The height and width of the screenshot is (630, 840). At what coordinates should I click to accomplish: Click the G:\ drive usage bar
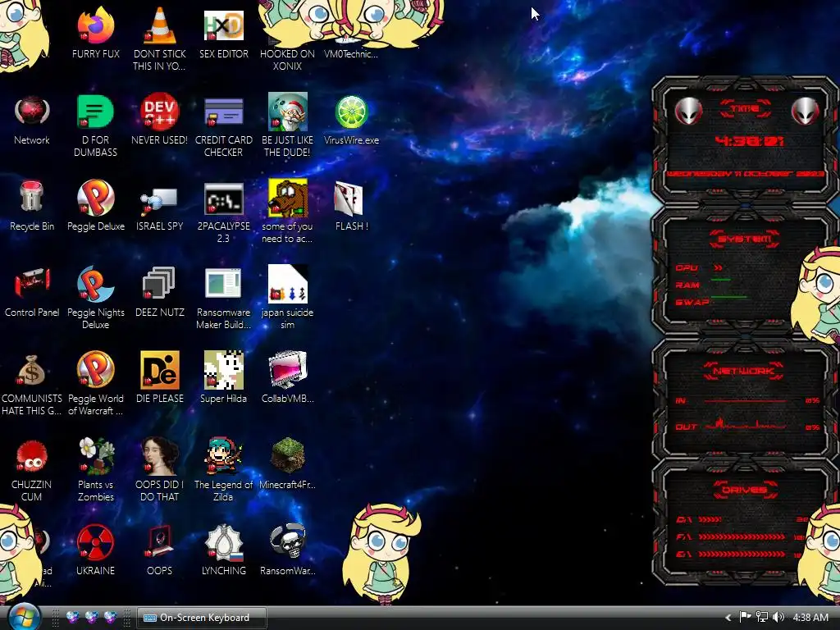tap(742, 555)
